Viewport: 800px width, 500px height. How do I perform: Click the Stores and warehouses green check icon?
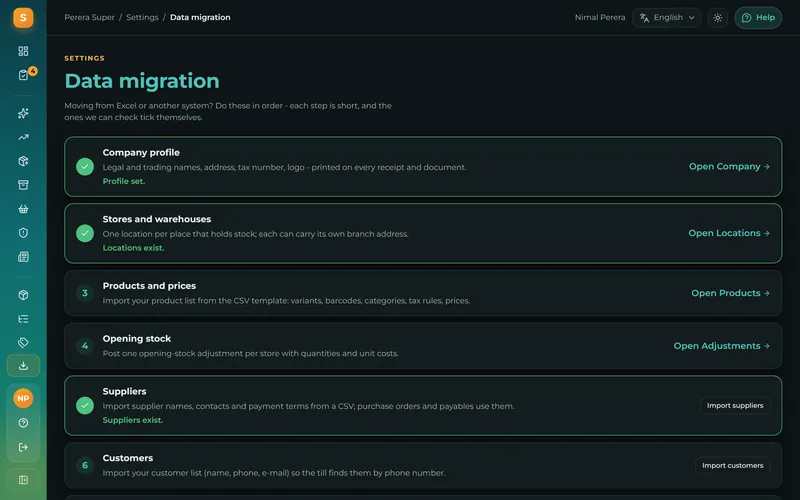[85, 233]
